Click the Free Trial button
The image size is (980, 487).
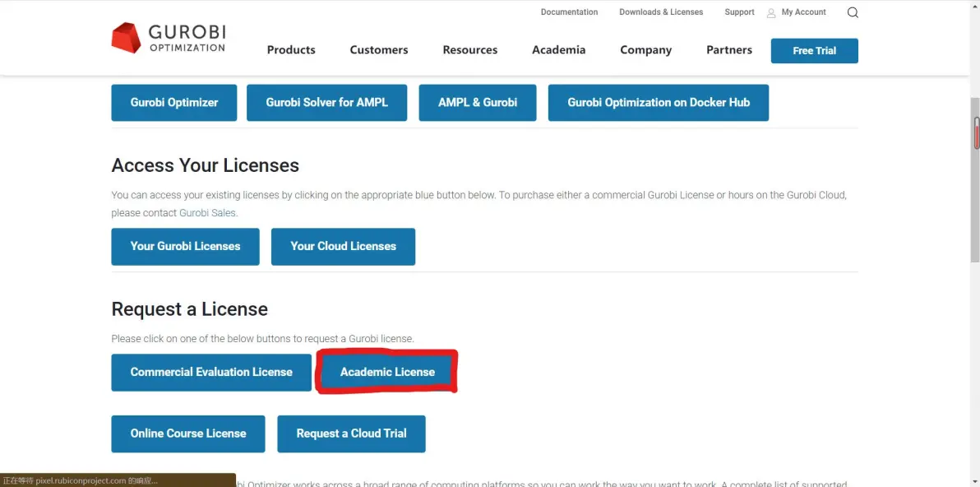(815, 51)
